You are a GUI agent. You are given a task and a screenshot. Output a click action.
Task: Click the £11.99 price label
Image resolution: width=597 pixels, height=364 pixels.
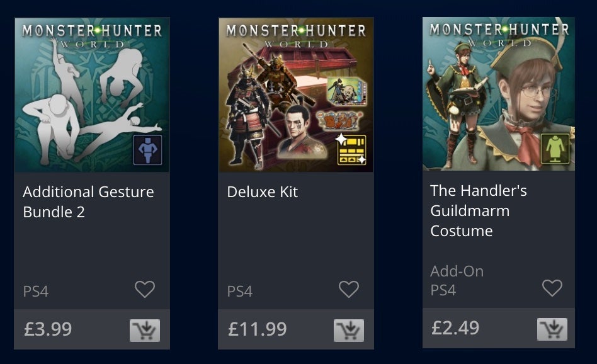[258, 329]
